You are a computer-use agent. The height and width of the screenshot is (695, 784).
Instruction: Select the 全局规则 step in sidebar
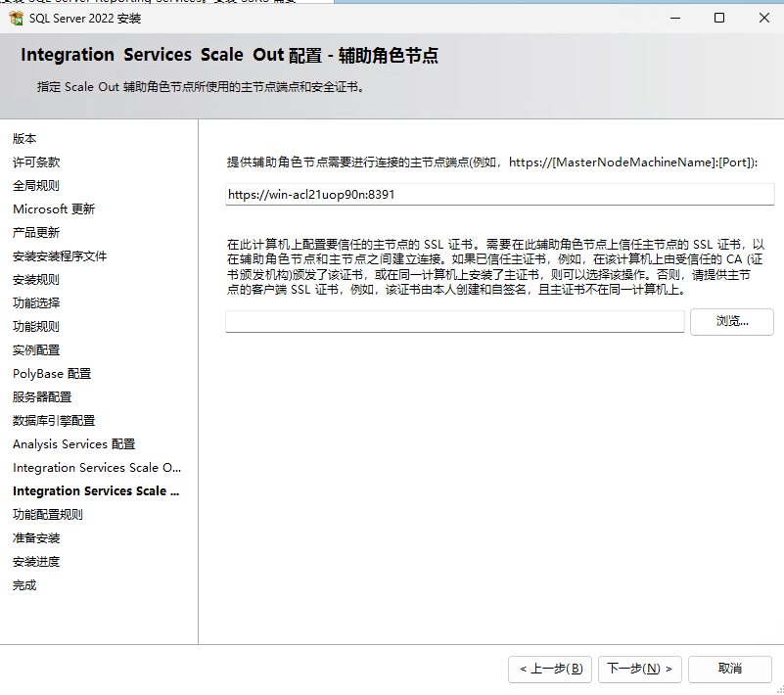[36, 186]
